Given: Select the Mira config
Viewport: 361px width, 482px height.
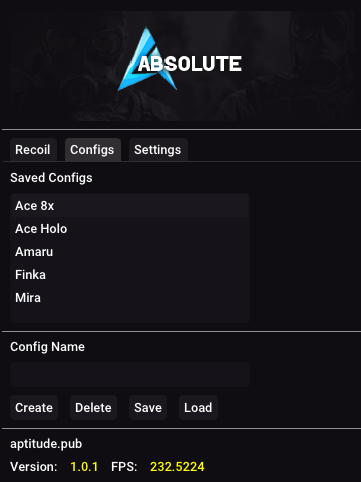Looking at the screenshot, I should (x=130, y=298).
